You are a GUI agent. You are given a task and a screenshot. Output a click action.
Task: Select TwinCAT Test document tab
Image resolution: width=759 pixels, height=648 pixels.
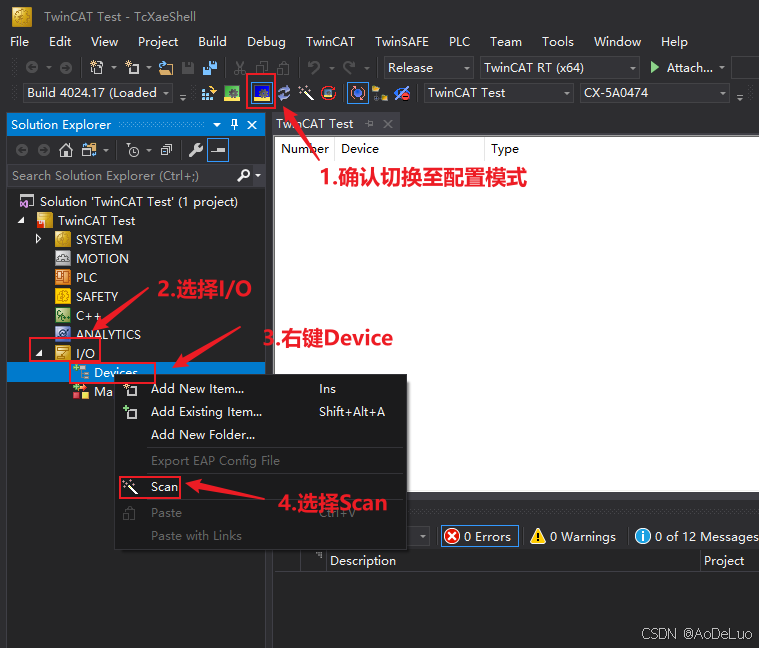(x=315, y=124)
